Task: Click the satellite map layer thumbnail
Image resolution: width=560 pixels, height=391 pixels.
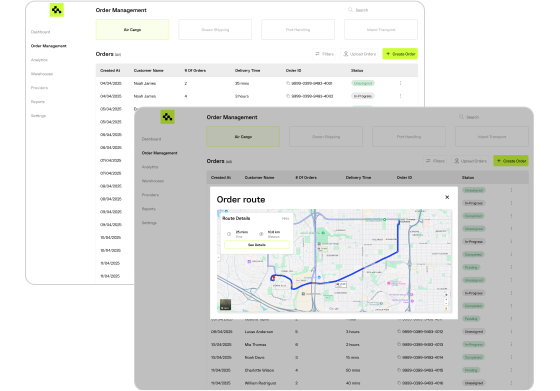Action: [225, 305]
